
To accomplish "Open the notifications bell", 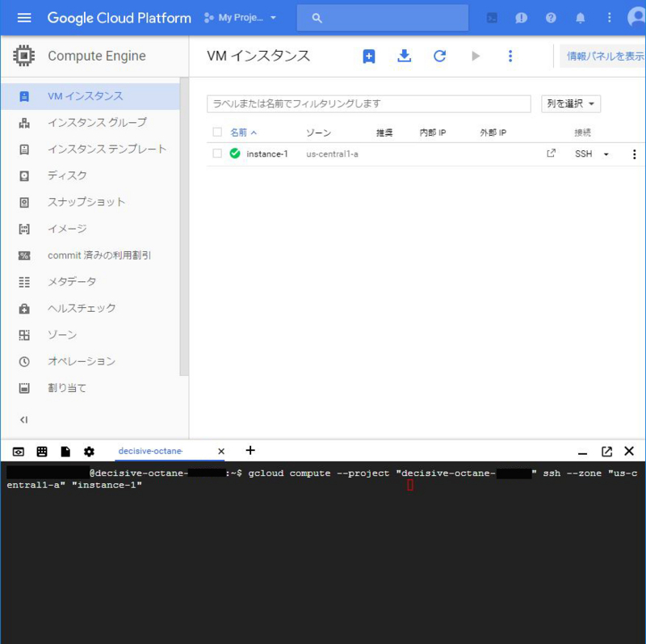I will 580,18.
